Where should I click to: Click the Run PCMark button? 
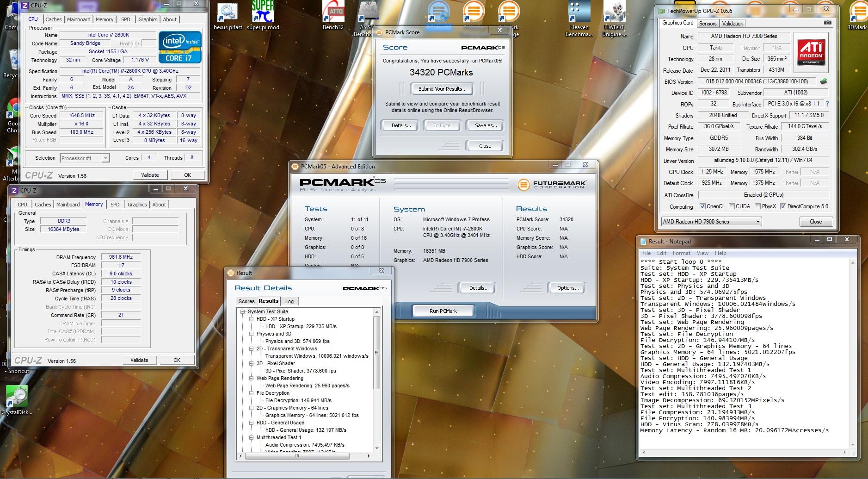click(x=443, y=311)
